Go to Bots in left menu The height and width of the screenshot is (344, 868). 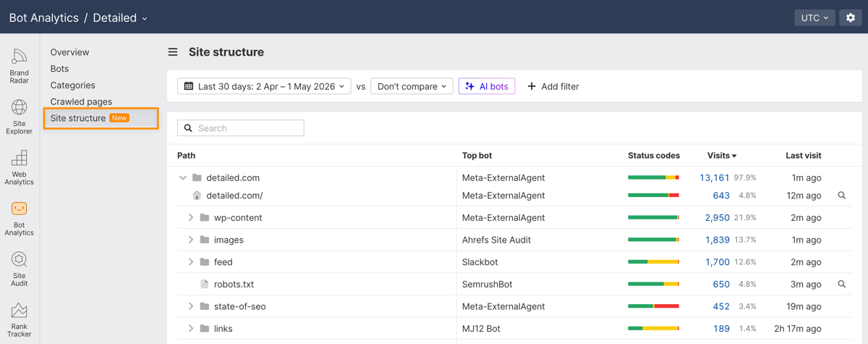tap(59, 69)
